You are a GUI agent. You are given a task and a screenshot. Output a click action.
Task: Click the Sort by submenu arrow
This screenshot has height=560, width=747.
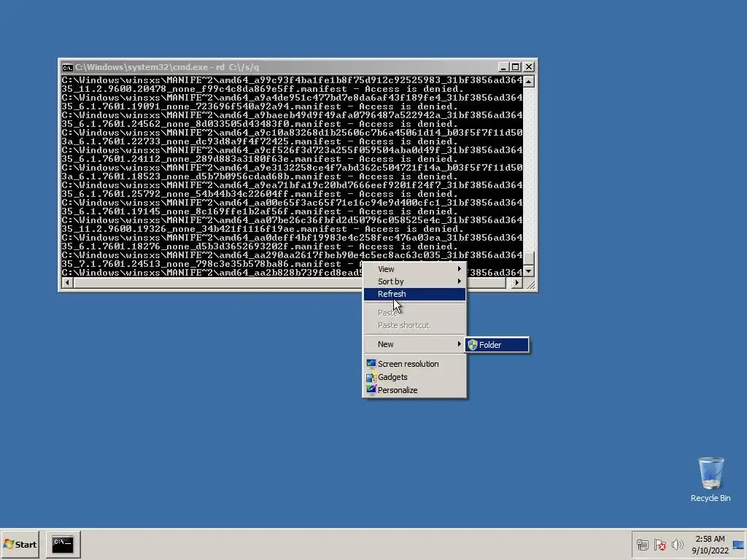click(460, 281)
